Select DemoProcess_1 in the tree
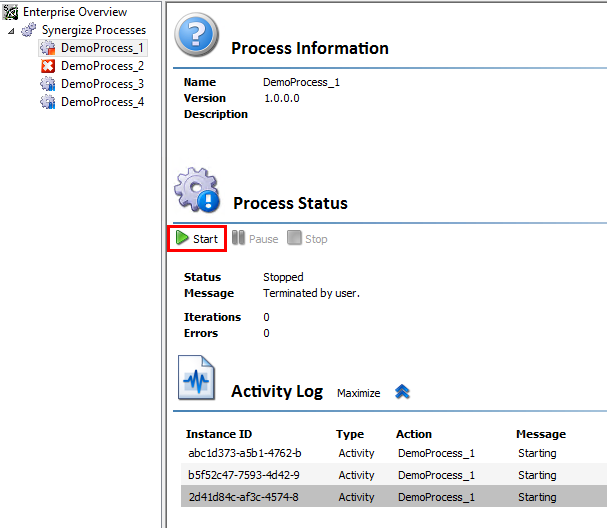This screenshot has width=607, height=528. tap(102, 48)
